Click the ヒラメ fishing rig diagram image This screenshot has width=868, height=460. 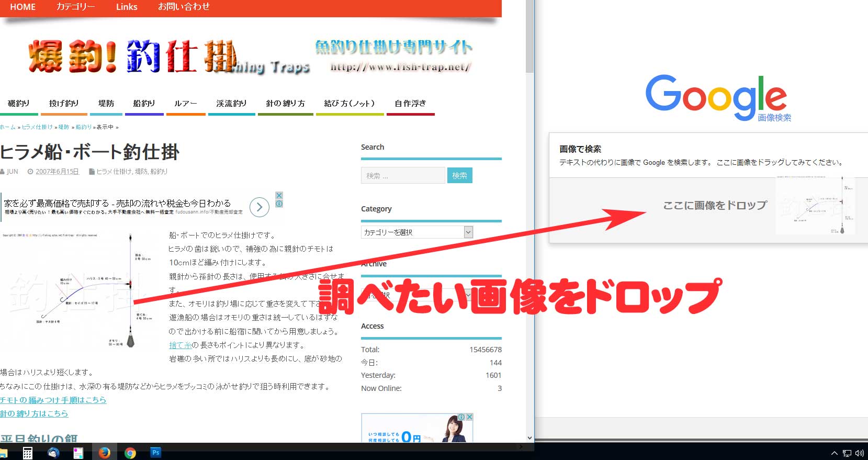pyautogui.click(x=78, y=290)
